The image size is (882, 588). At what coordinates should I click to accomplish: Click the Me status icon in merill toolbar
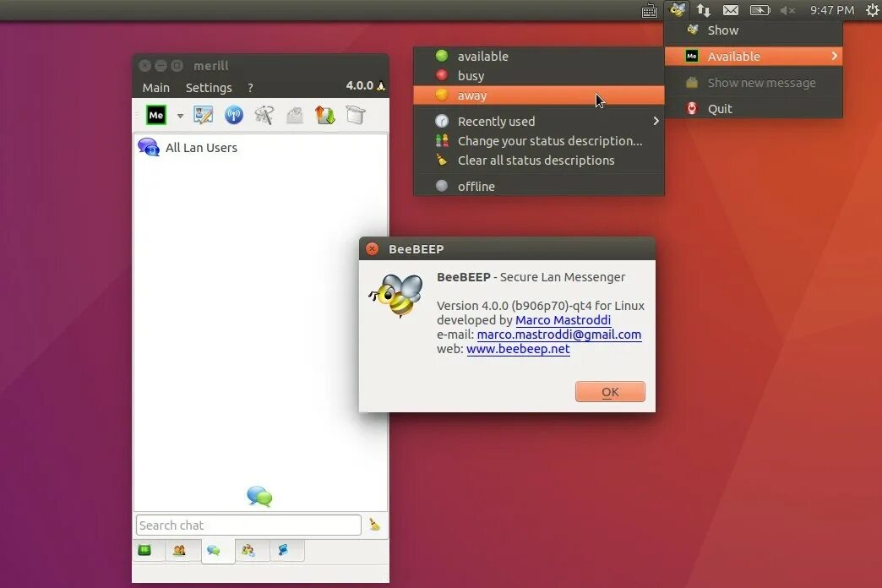tap(155, 115)
